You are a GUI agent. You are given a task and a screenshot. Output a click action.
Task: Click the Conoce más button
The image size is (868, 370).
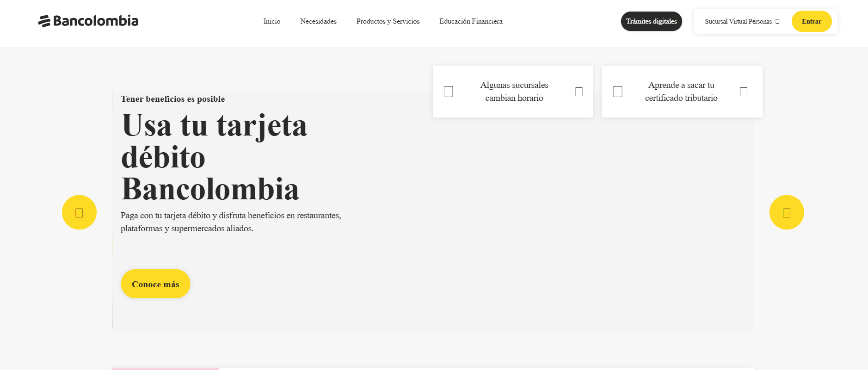coord(155,284)
